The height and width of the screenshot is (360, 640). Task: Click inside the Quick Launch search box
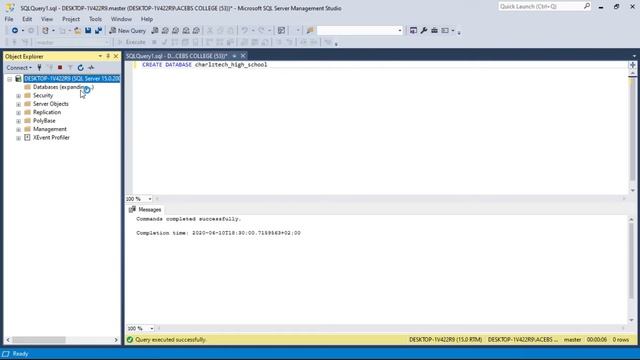[540, 7]
